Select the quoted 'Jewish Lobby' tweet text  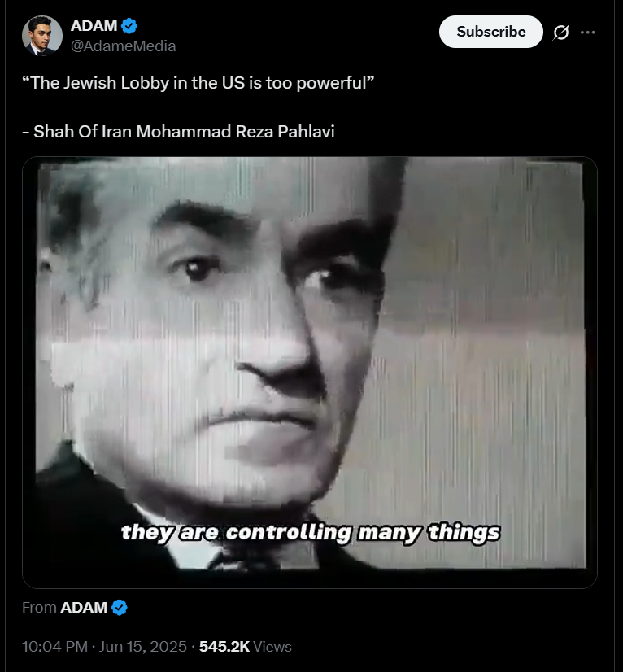(x=198, y=83)
